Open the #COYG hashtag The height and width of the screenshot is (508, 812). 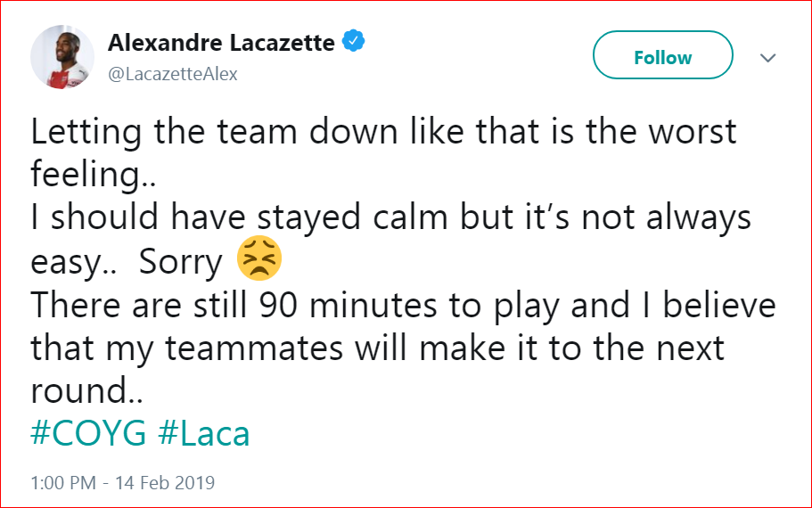click(x=88, y=433)
